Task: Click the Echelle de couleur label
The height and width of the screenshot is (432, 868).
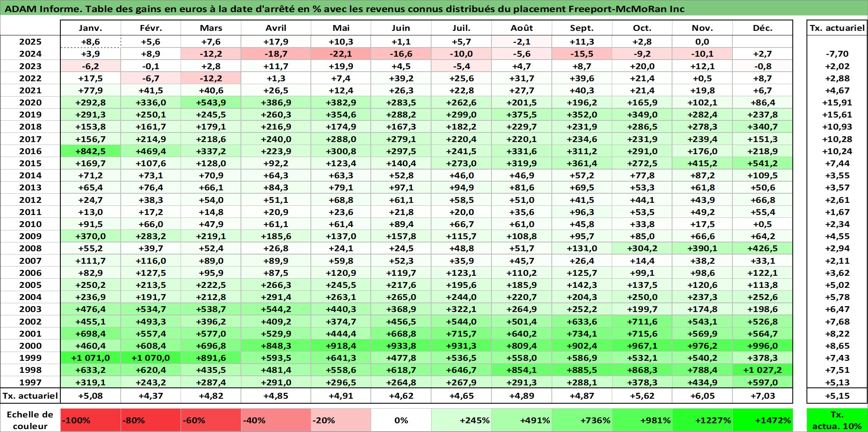Action: 30,420
